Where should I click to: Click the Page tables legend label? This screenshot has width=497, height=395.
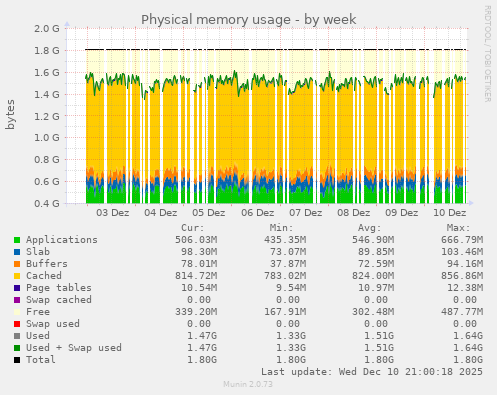pyautogui.click(x=59, y=288)
